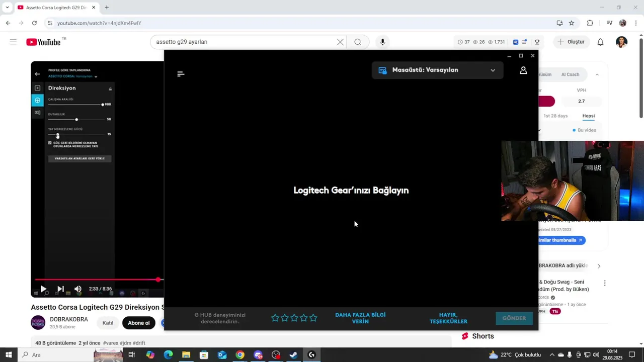Image resolution: width=644 pixels, height=362 pixels.
Task: Clear the YouTube search text
Action: coord(340,42)
